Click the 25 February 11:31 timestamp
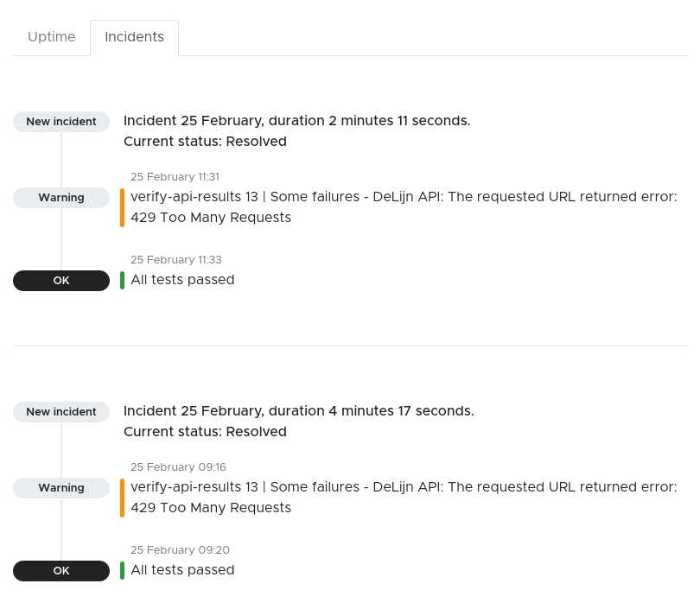This screenshot has width=700, height=609. [175, 177]
